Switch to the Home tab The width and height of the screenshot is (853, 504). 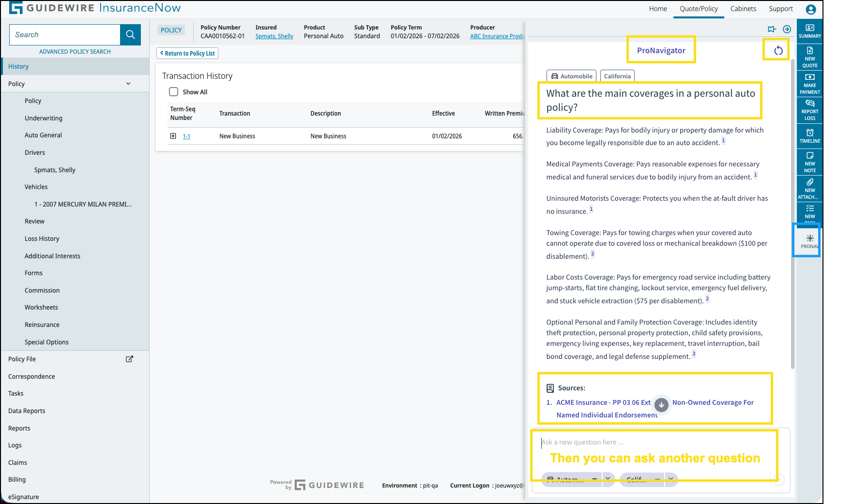click(657, 8)
